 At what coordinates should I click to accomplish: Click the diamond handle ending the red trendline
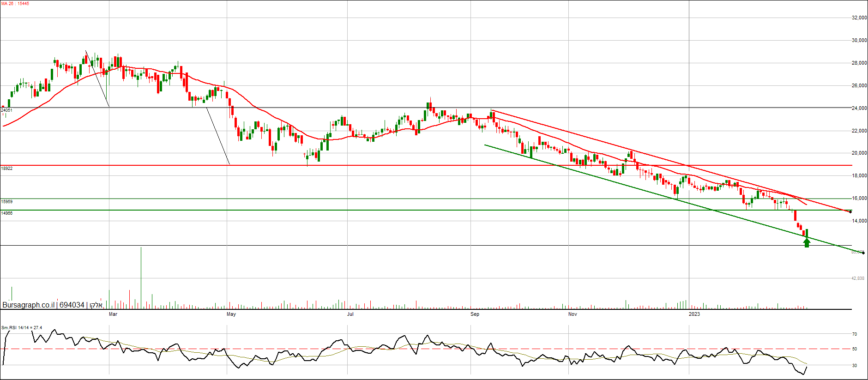point(850,212)
